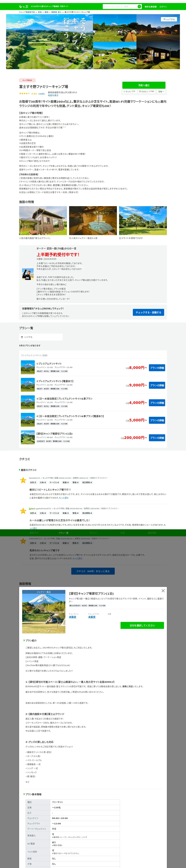Go to 御殿場・富士 breadcrumb
This screenshot has height=868, width=186.
[x=56, y=12]
